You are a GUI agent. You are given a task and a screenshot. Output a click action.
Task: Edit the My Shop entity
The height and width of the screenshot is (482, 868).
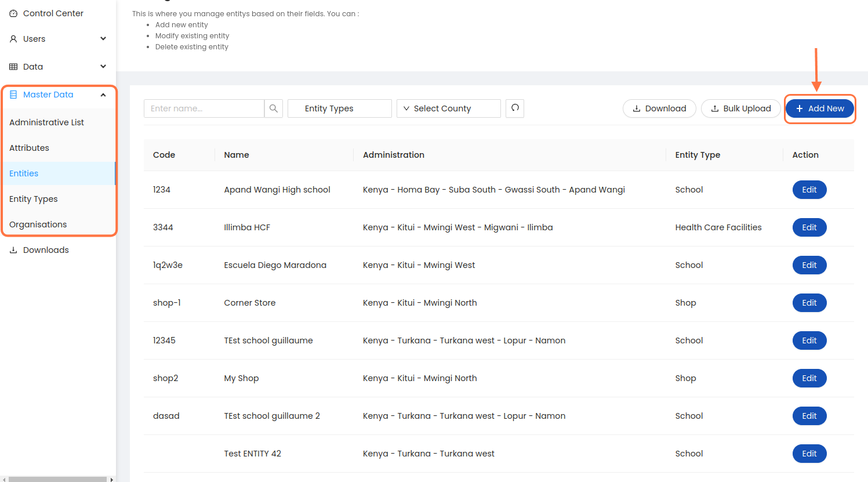(809, 378)
